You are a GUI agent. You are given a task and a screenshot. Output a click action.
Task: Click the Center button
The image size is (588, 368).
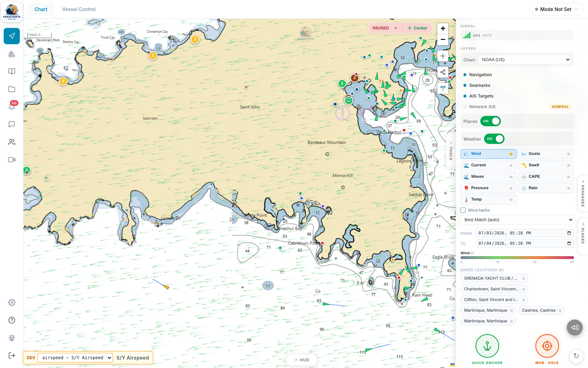418,28
